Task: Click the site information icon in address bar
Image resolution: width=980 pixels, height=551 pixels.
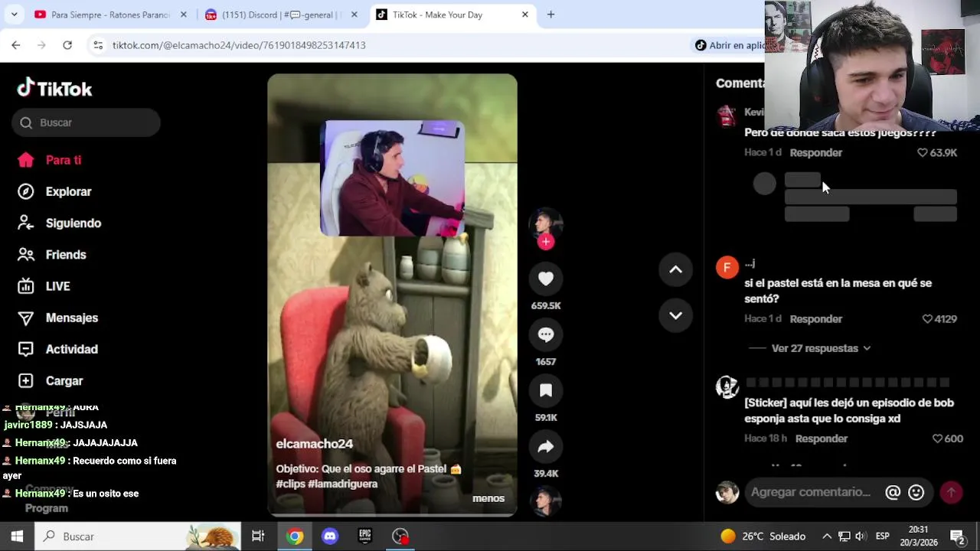Action: pyautogui.click(x=98, y=45)
